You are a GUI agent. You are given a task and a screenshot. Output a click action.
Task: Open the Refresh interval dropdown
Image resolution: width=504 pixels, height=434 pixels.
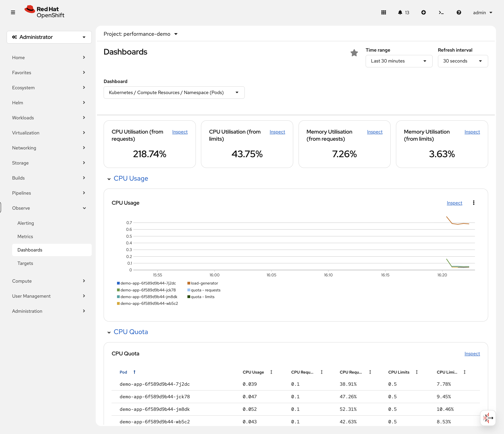click(463, 61)
